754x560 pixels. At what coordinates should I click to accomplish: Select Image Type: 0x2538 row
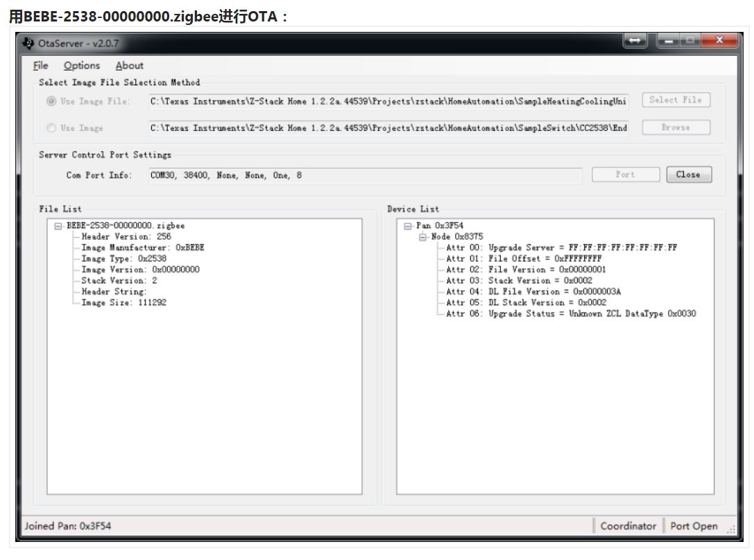pyautogui.click(x=123, y=259)
